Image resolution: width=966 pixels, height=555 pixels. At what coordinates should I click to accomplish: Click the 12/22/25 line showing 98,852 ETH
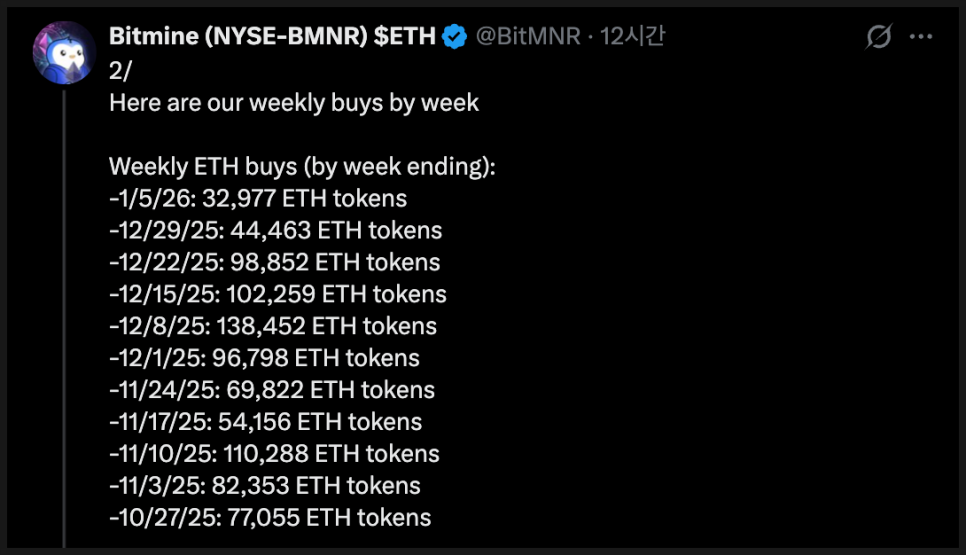click(274, 262)
